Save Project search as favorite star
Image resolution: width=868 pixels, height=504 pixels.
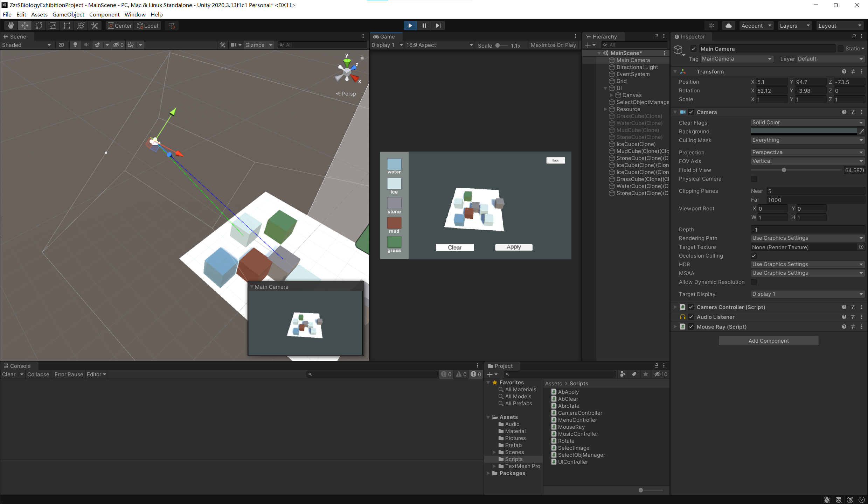pos(646,374)
